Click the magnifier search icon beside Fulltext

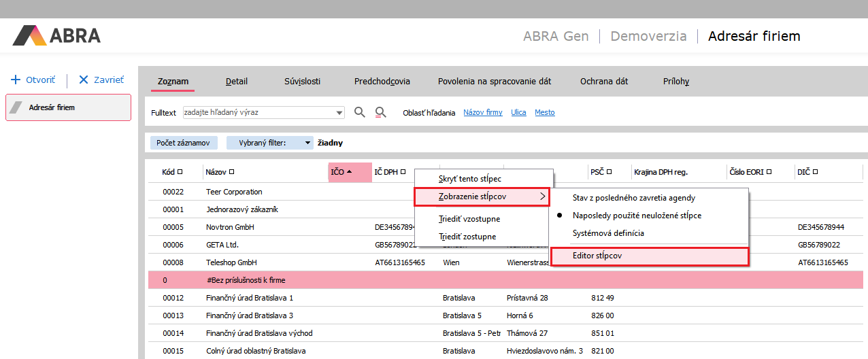pyautogui.click(x=360, y=112)
